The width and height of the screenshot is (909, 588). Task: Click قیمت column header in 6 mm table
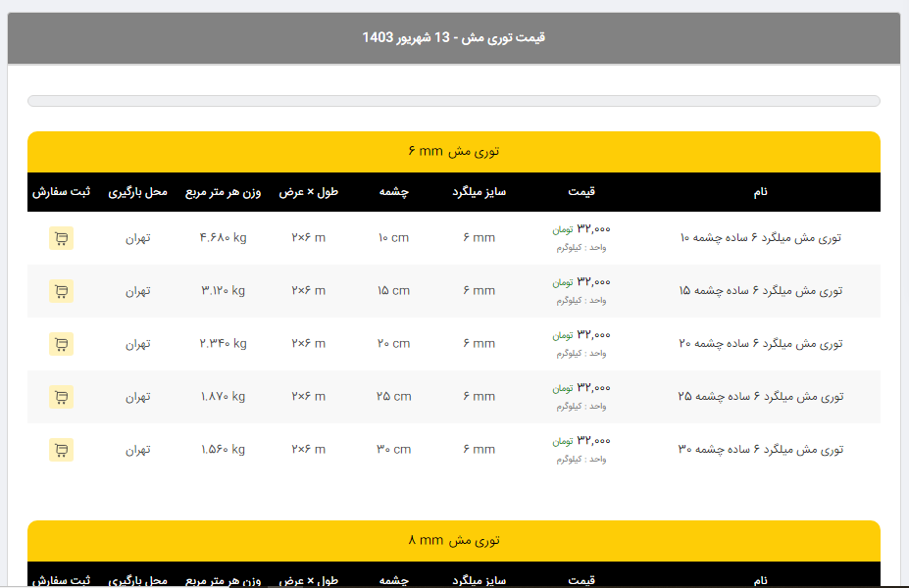581,192
